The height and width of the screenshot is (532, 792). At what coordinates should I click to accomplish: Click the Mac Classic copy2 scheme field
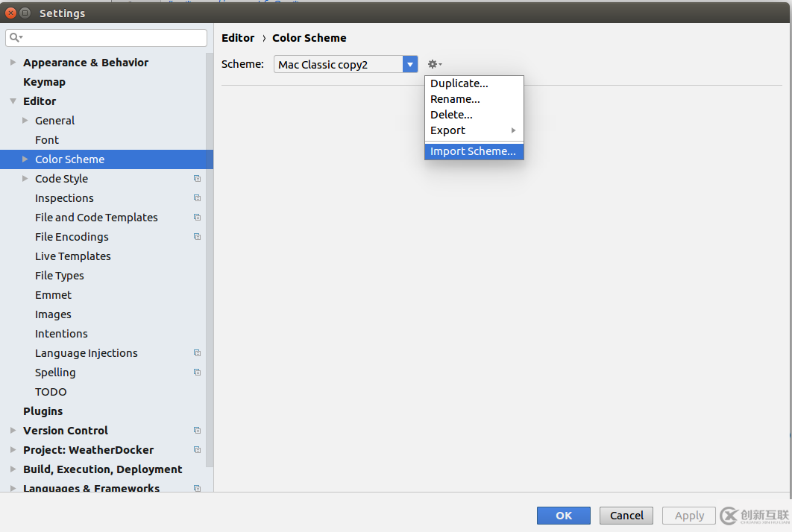point(339,64)
